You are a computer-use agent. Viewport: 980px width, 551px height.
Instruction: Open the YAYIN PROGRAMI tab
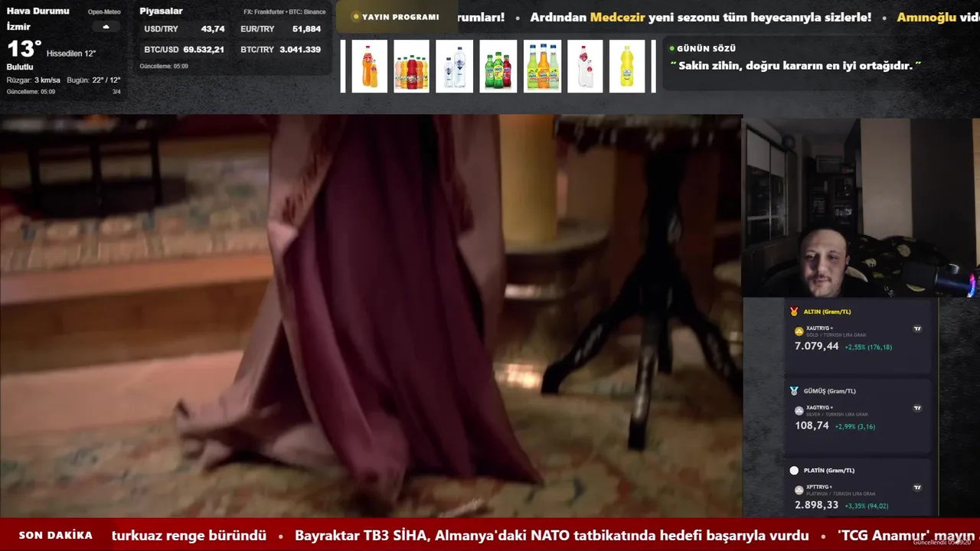tap(397, 17)
